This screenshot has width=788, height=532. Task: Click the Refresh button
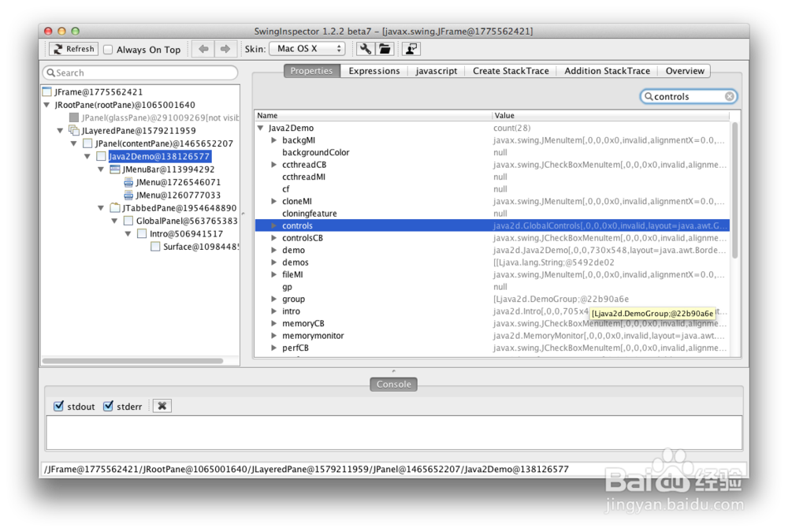(x=73, y=49)
